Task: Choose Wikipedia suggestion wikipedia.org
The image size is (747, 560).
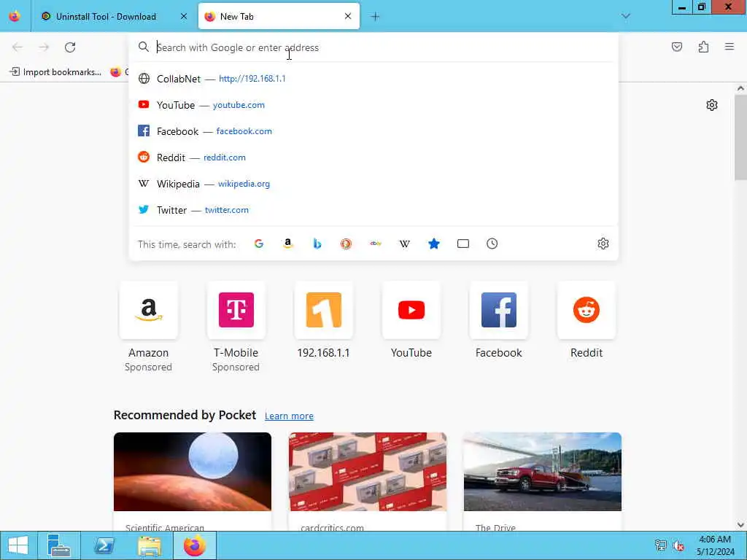Action: coord(373,183)
